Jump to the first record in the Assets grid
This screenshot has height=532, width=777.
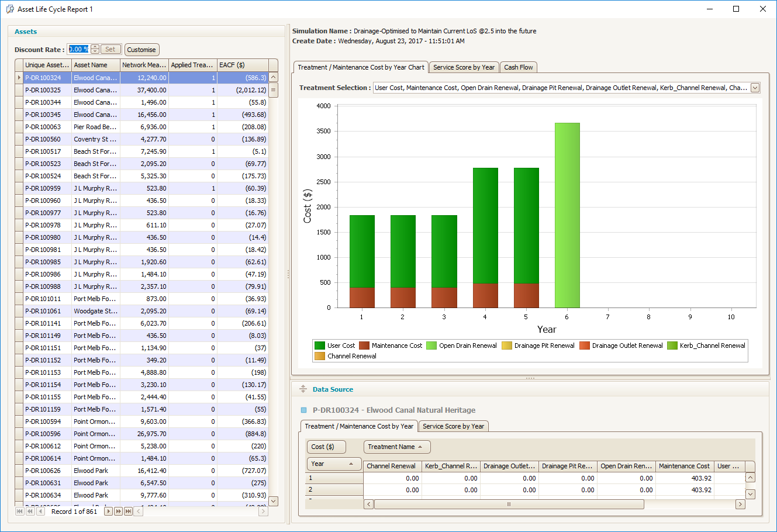[20, 511]
